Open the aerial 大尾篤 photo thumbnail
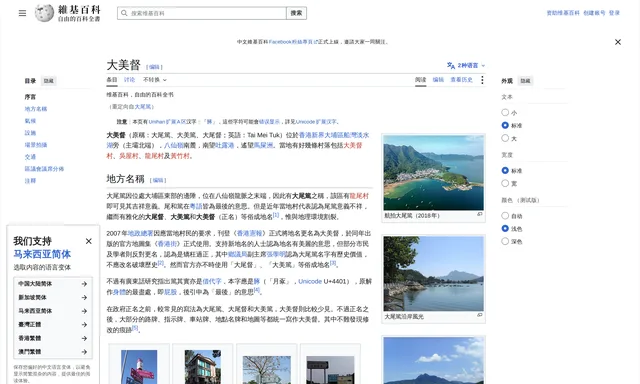This screenshot has width=640, height=384. (433, 173)
